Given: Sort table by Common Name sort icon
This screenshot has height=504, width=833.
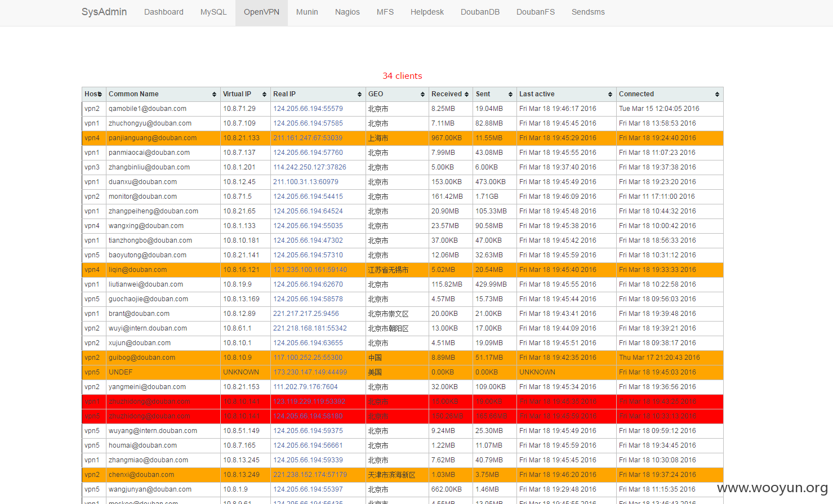Looking at the screenshot, I should point(215,94).
